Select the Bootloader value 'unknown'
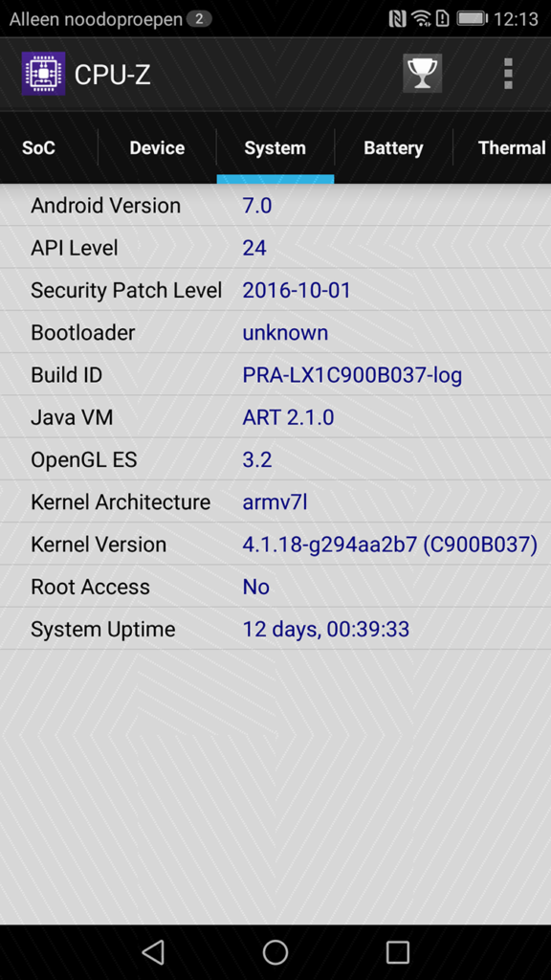 [x=285, y=332]
